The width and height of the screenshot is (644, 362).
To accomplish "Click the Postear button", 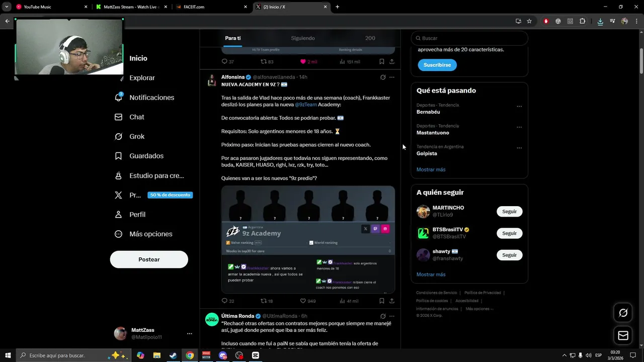I will pyautogui.click(x=149, y=259).
